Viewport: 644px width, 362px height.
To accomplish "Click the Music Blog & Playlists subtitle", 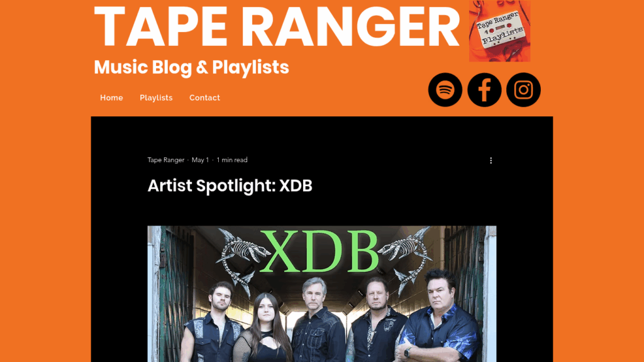I will 191,67.
